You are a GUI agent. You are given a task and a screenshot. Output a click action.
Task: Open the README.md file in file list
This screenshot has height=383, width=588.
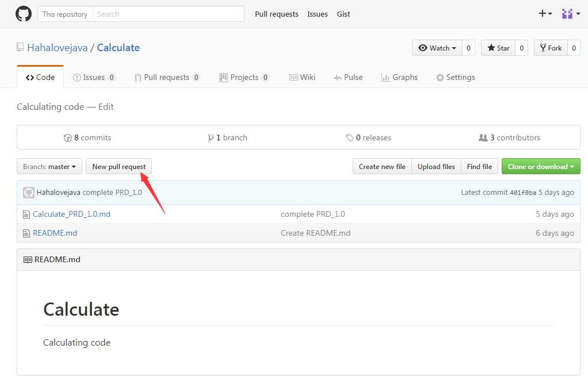click(x=55, y=233)
